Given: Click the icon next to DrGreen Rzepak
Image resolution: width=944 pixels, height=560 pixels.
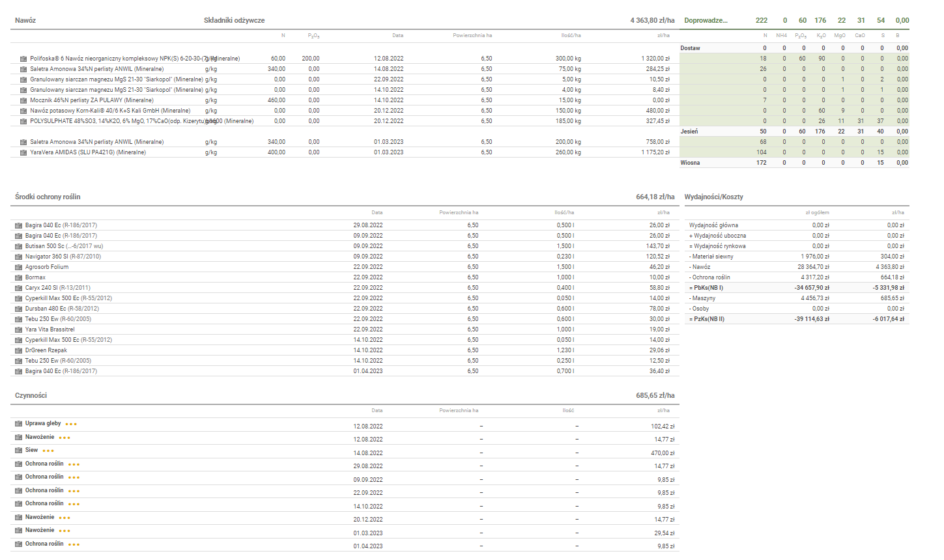Looking at the screenshot, I should 18,350.
